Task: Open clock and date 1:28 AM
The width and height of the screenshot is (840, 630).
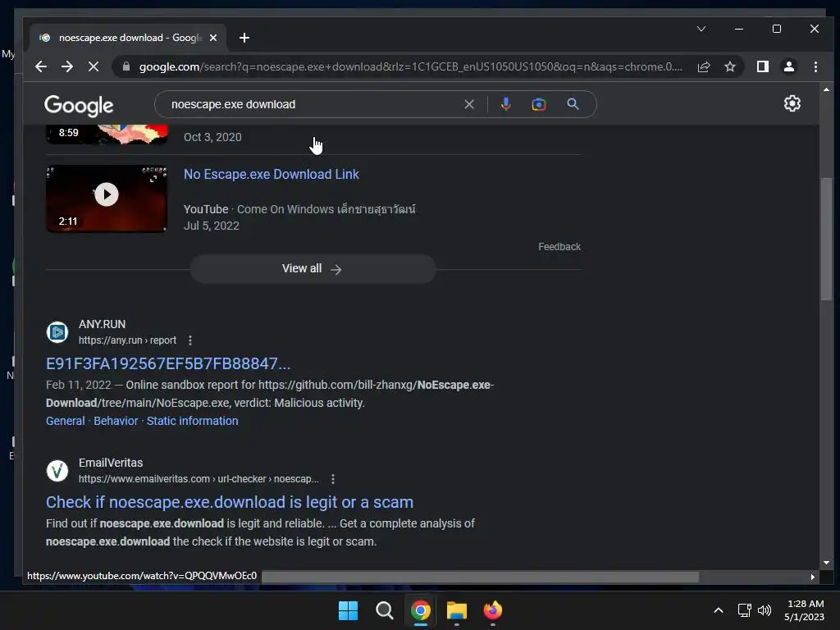Action: (x=804, y=610)
